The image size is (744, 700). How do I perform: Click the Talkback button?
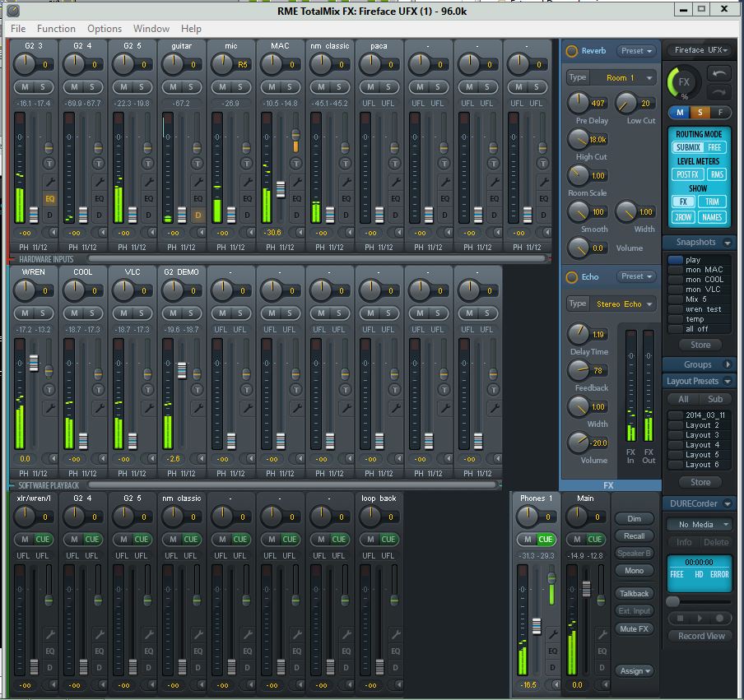click(635, 593)
